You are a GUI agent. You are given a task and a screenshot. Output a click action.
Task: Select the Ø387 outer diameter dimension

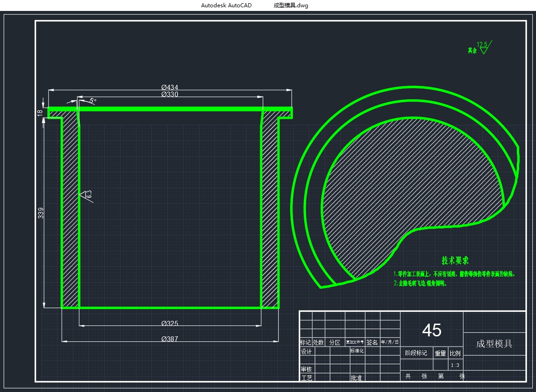[x=170, y=339]
